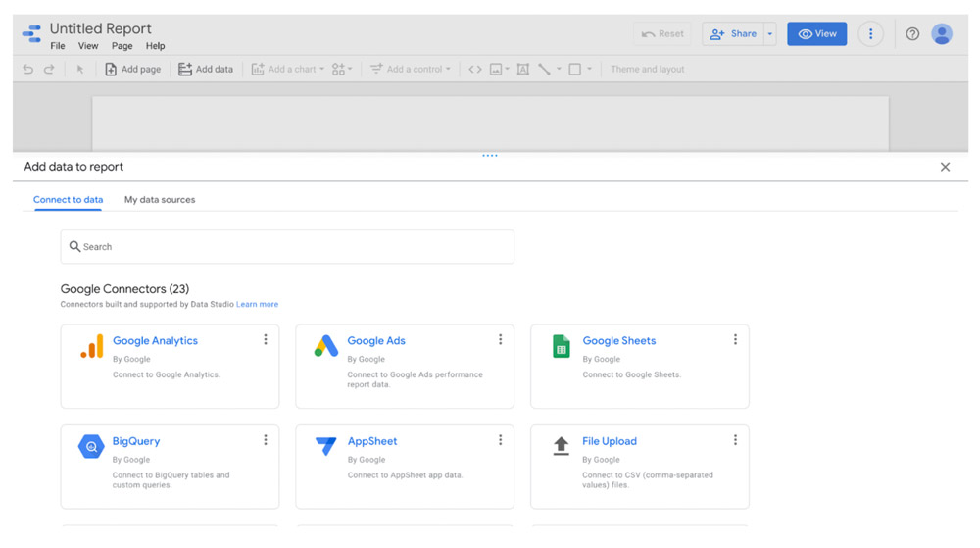
Task: Click the user account avatar
Action: [942, 33]
